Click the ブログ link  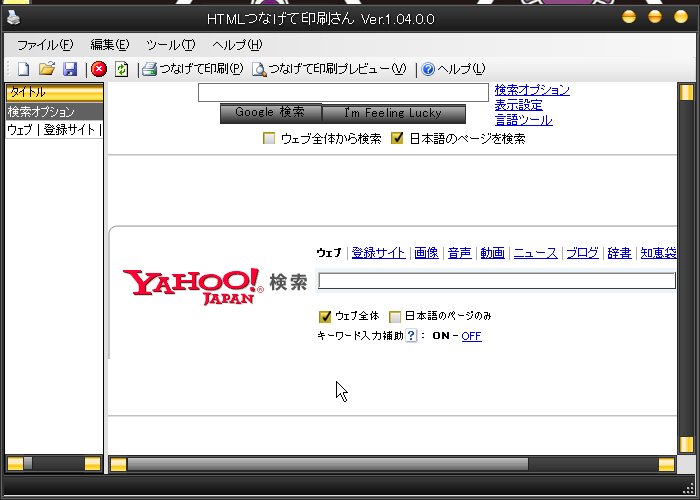pyautogui.click(x=582, y=253)
